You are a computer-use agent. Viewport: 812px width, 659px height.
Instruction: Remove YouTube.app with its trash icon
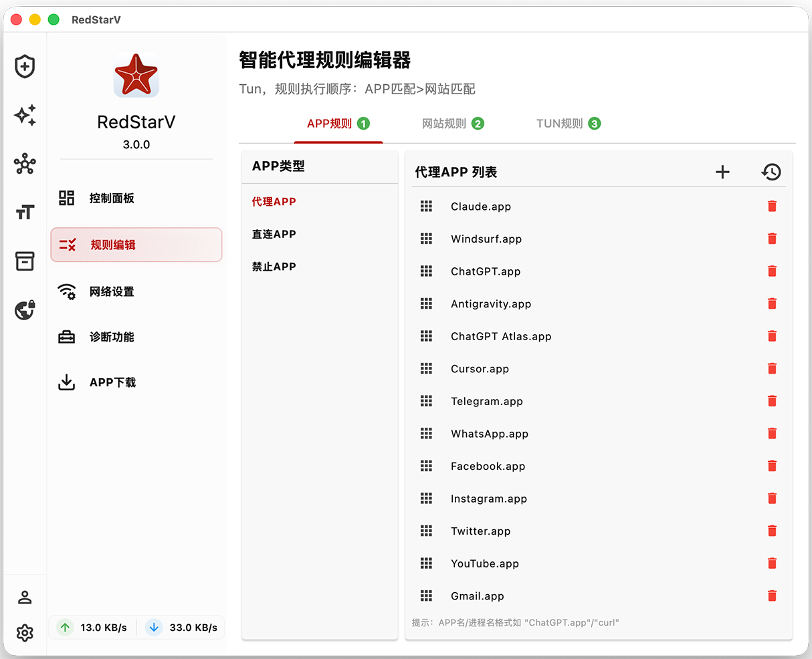point(772,563)
